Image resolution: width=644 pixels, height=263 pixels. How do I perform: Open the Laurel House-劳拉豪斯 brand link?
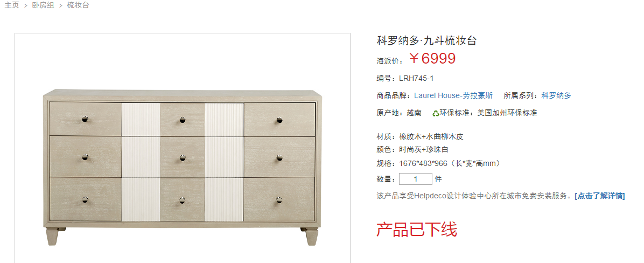(x=453, y=95)
